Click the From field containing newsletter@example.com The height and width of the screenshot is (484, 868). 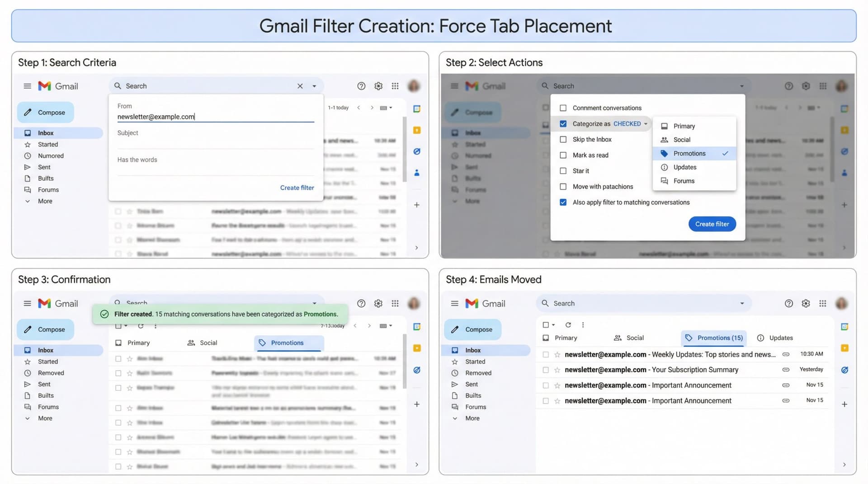pyautogui.click(x=156, y=116)
